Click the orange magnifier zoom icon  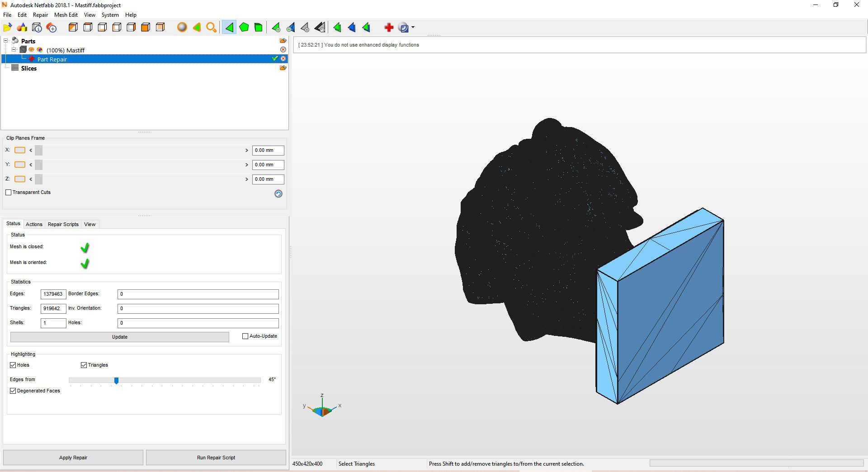pyautogui.click(x=211, y=28)
